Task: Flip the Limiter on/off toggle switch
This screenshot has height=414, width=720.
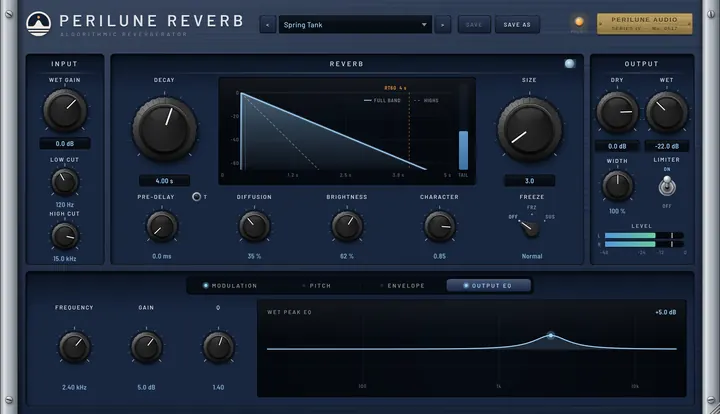Action: tap(667, 186)
